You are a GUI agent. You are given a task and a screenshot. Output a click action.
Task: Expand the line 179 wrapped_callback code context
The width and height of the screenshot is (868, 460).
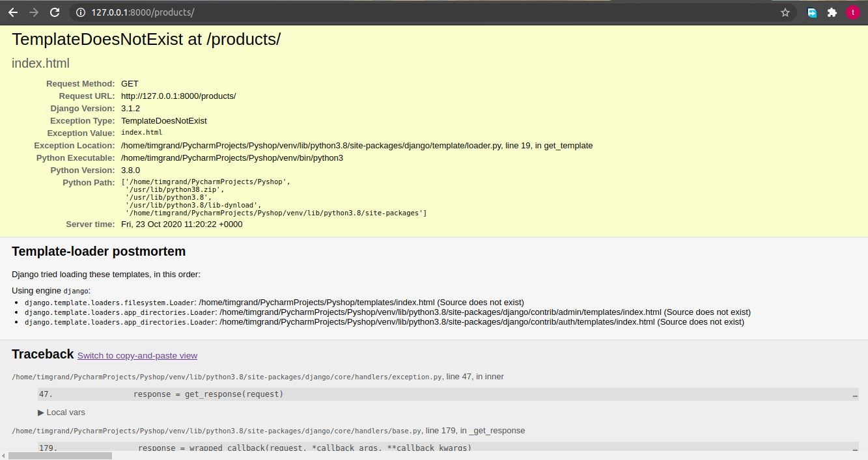point(448,448)
